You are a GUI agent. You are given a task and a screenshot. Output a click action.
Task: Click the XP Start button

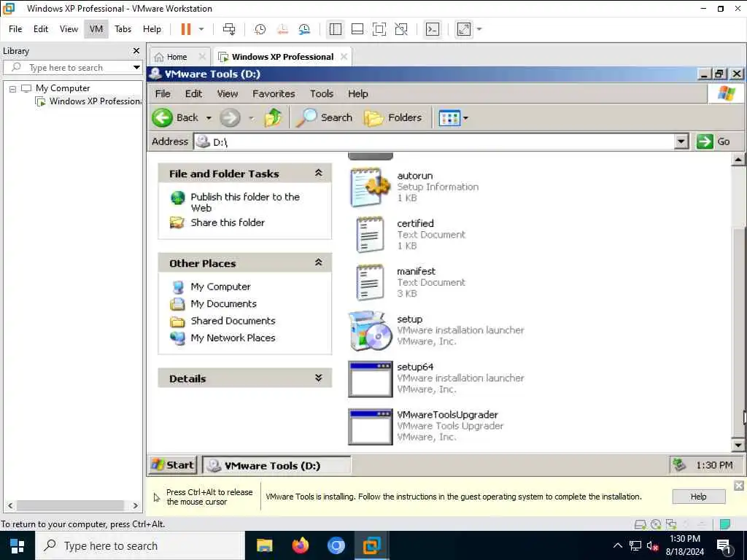tap(172, 465)
